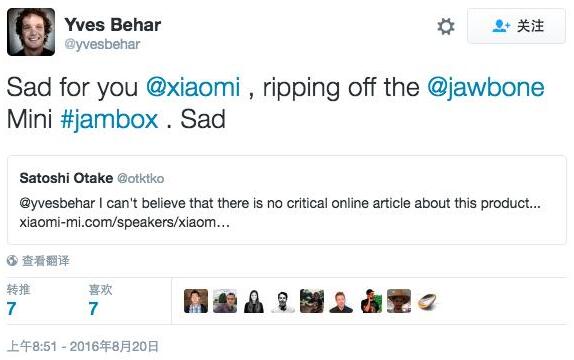The height and width of the screenshot is (360, 574).
Task: Open Yves Behar's profile photo
Action: 31,32
